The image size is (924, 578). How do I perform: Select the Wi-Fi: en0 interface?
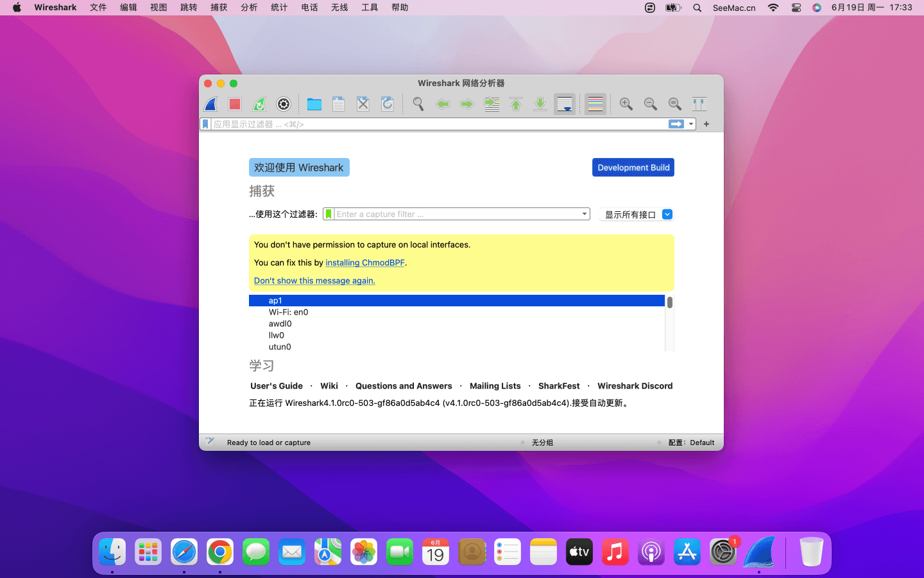click(457, 312)
